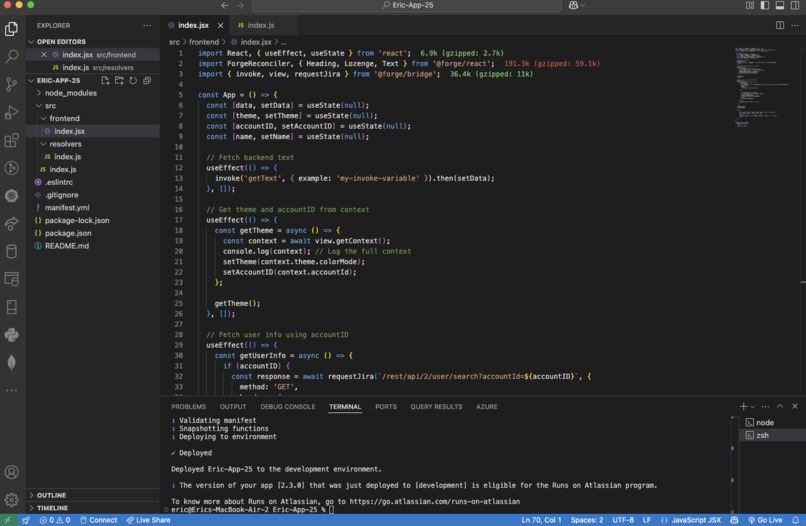
Task: Refresh the explorer file tree
Action: 133,80
